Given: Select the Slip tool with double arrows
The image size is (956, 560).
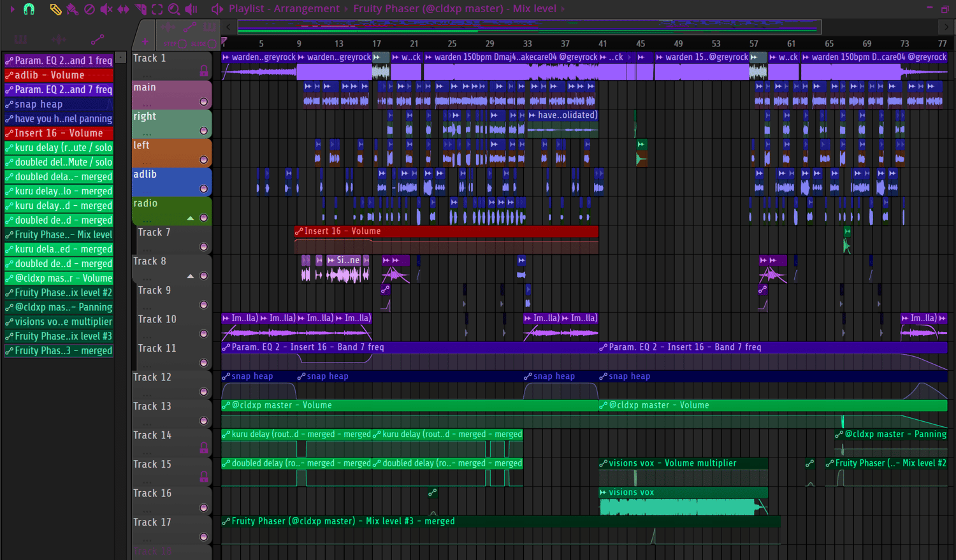Looking at the screenshot, I should [124, 9].
